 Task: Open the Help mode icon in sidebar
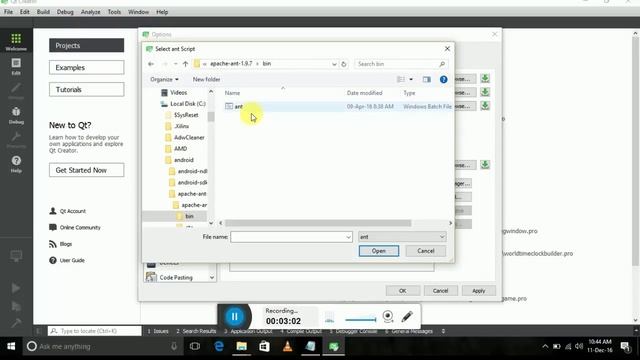[16, 164]
